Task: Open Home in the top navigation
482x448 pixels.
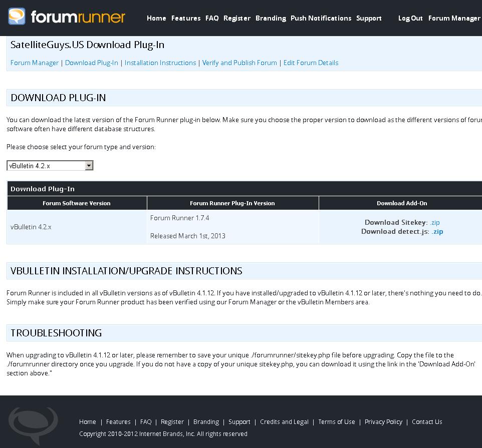Action: (x=156, y=18)
